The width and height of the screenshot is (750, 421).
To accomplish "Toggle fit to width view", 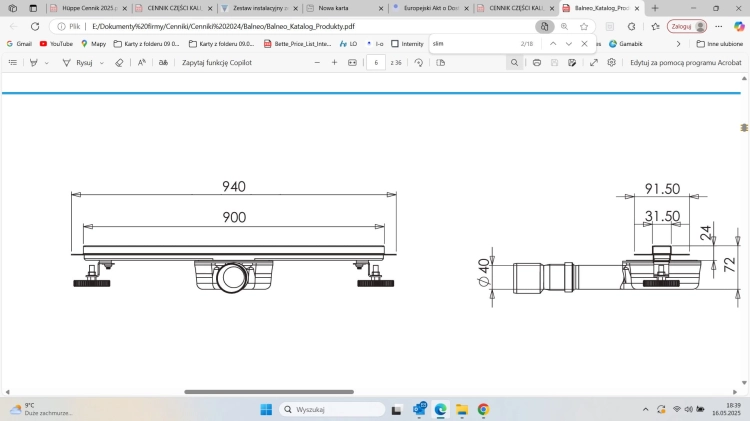I will pyautogui.click(x=353, y=63).
